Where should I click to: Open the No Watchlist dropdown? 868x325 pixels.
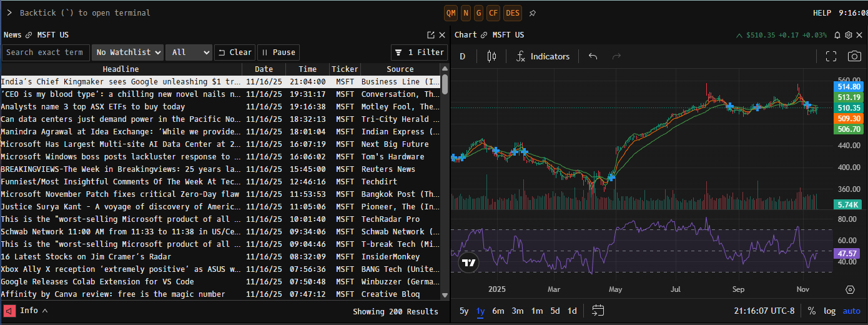[x=128, y=52]
